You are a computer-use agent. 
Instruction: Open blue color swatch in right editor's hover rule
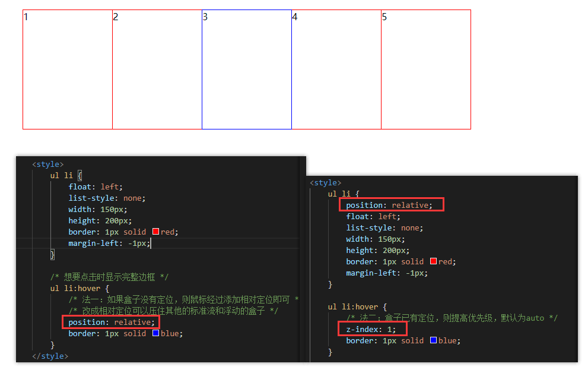pos(433,340)
